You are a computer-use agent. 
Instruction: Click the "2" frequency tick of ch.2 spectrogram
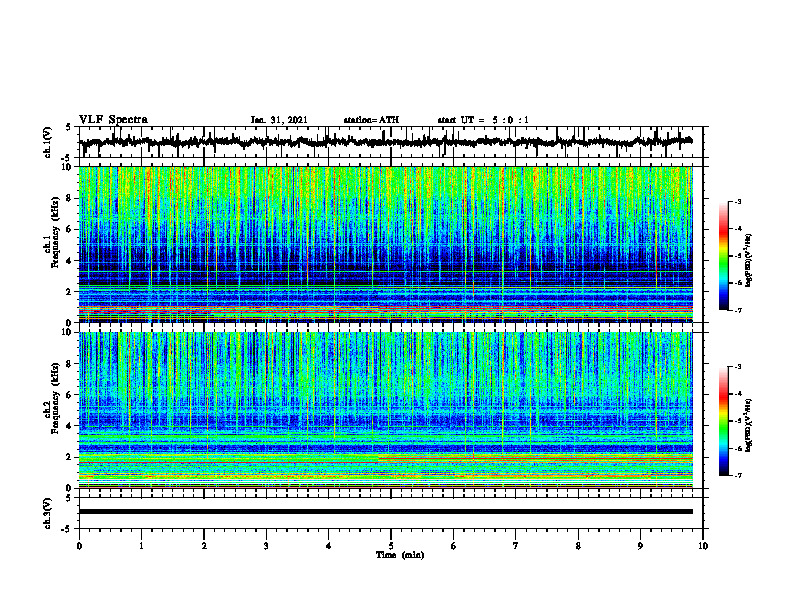tap(70, 457)
